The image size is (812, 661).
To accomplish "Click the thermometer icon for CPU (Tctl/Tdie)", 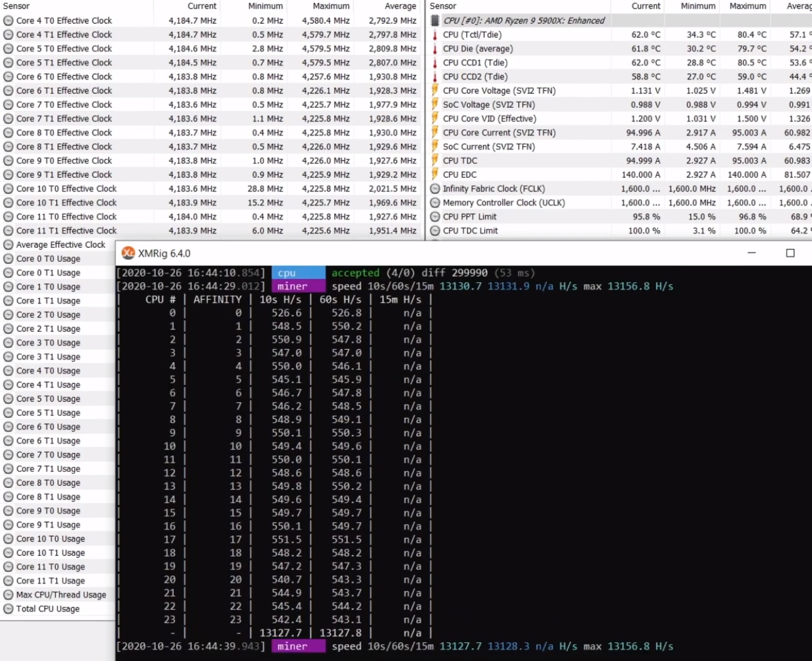I will click(435, 35).
